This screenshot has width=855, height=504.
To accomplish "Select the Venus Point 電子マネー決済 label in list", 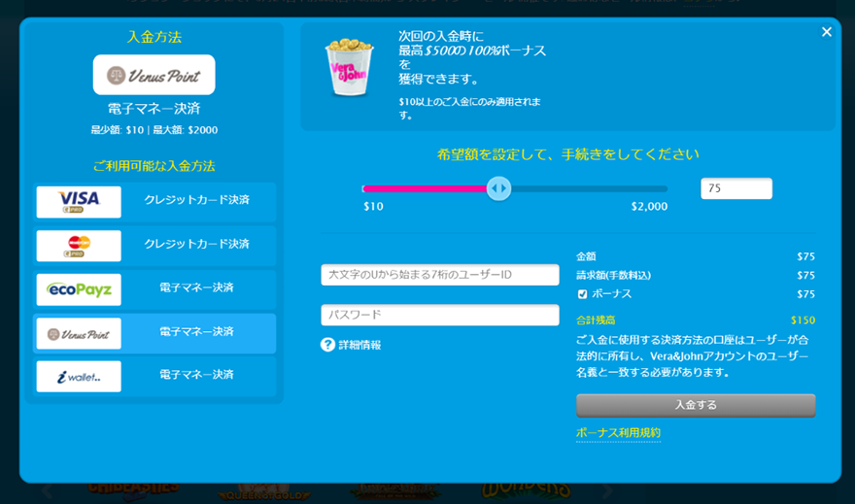I will [196, 332].
